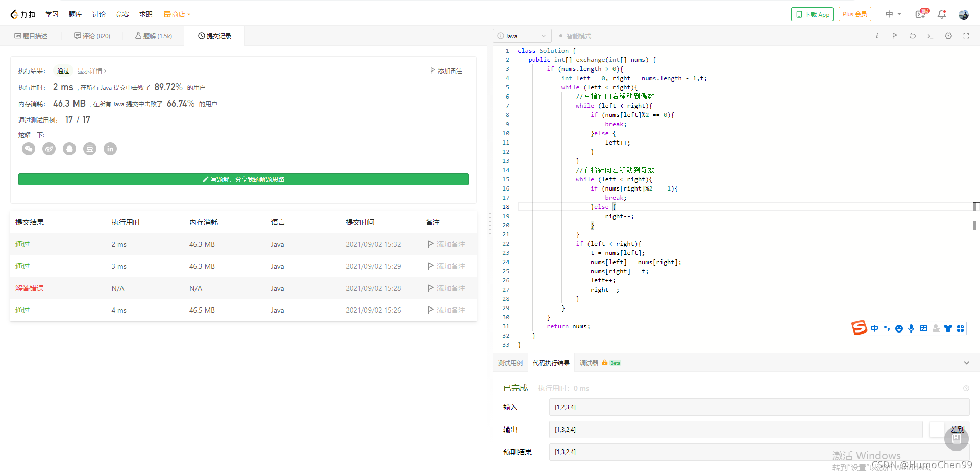
Task: Open the 解答错误 submission
Action: pyautogui.click(x=30, y=288)
